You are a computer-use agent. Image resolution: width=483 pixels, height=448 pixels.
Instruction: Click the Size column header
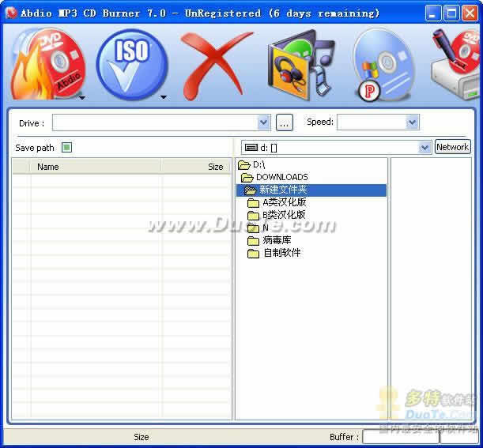point(196,167)
